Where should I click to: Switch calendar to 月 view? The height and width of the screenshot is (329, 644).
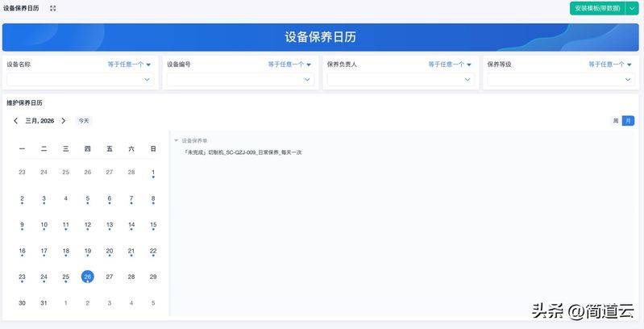click(x=628, y=121)
